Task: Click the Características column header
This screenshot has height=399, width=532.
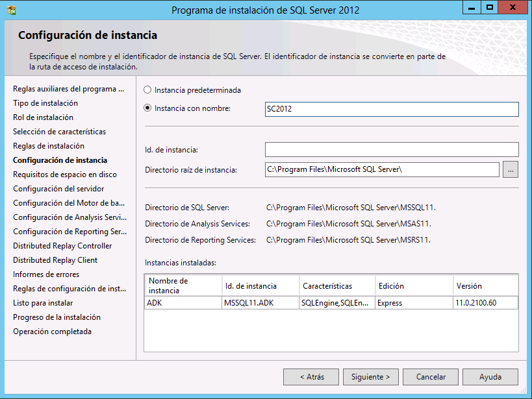Action: [337, 285]
